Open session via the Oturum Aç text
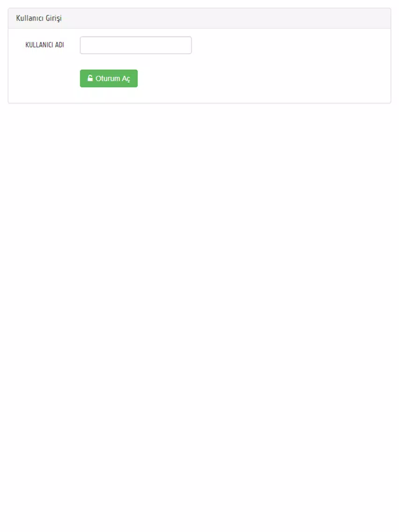399x532 pixels. [113, 78]
